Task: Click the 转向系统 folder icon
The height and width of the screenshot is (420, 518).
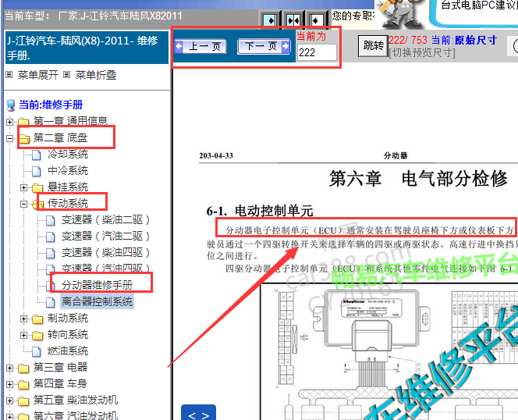Action: 37,336
